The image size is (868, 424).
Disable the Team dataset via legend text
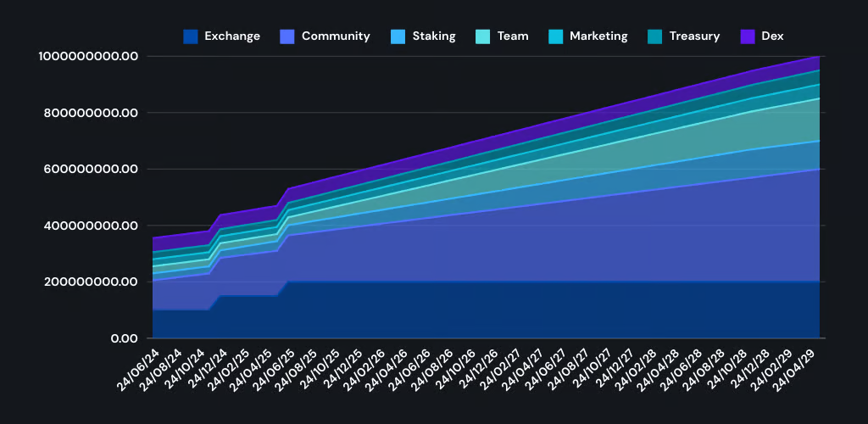tap(513, 36)
